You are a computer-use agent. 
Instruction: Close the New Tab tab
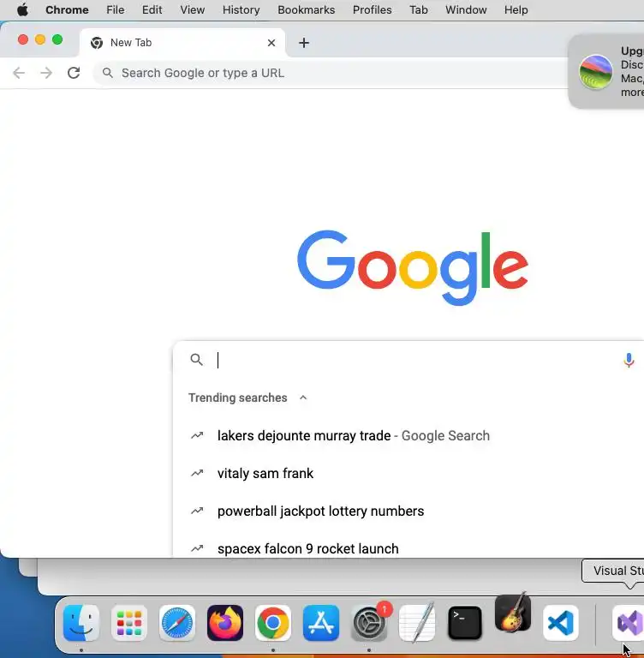tap(271, 43)
